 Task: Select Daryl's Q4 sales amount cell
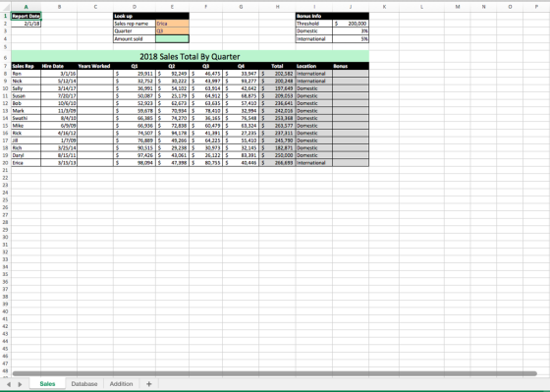point(241,155)
